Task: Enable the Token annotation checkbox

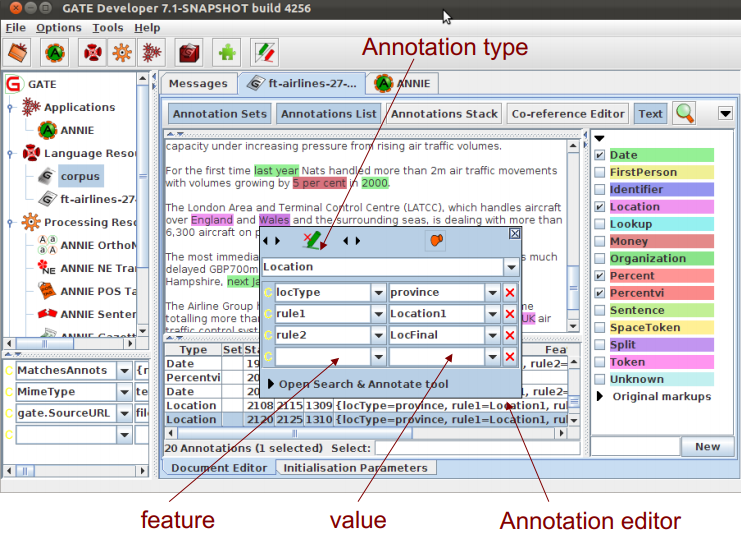Action: pyautogui.click(x=600, y=362)
